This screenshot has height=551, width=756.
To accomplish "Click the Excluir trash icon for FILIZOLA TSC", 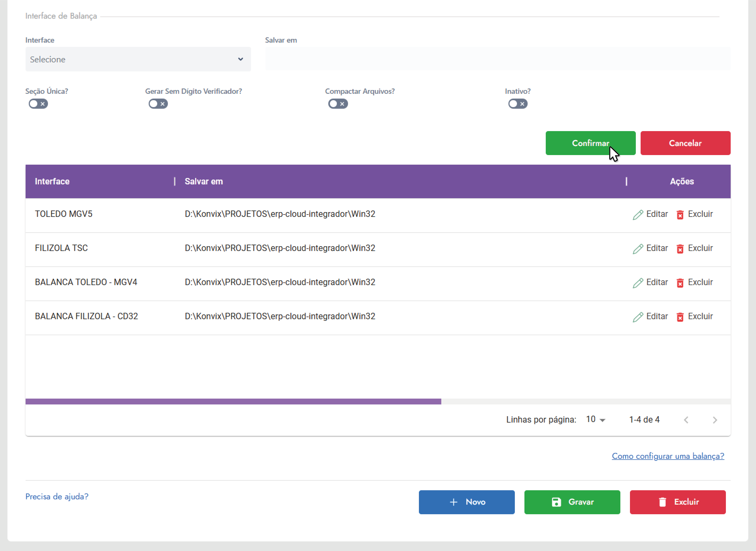I will point(680,249).
